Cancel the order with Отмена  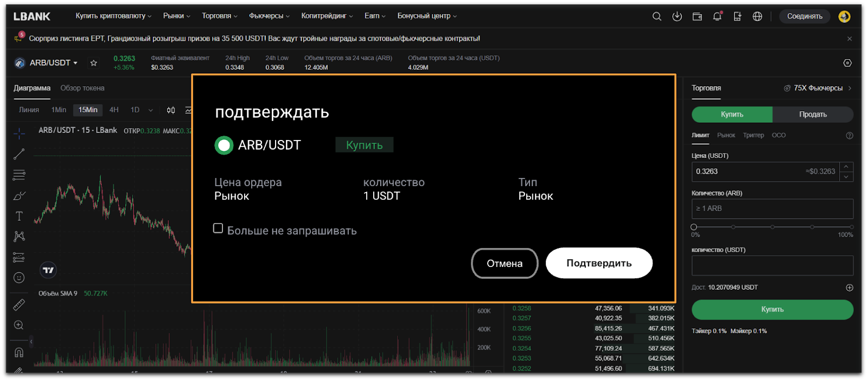505,263
